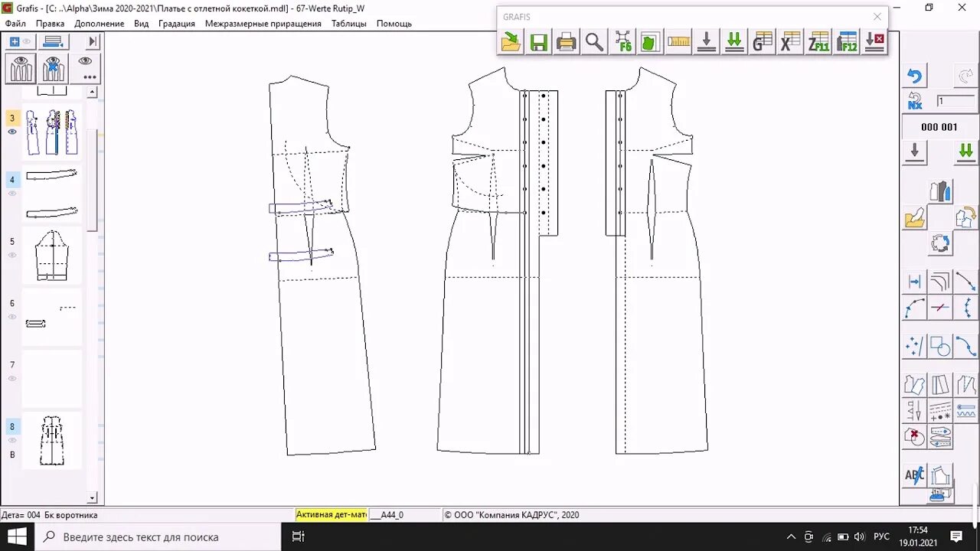Toggle eye visibility for piece 4
Image resolution: width=980 pixels, height=551 pixels.
[12, 194]
